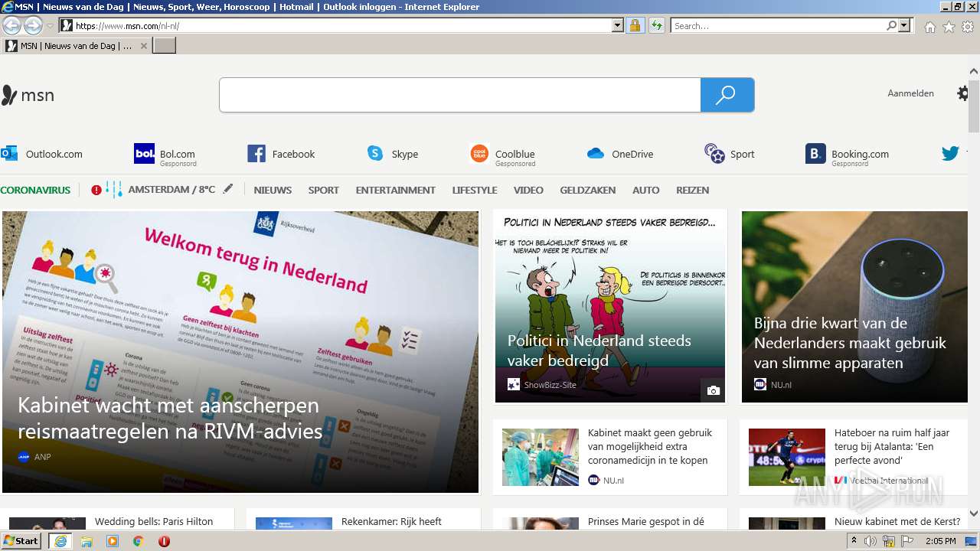Open the REIZEN menu item
The image size is (980, 551).
click(693, 190)
